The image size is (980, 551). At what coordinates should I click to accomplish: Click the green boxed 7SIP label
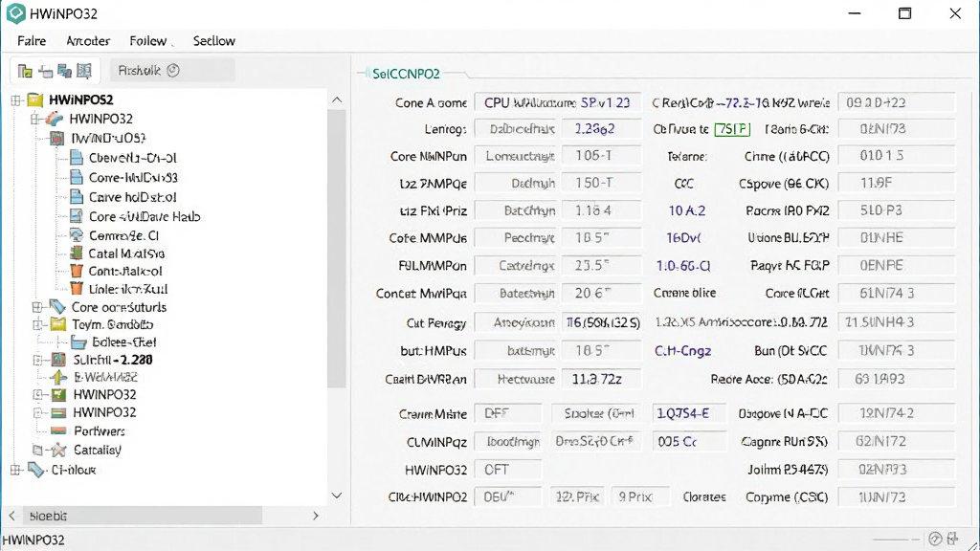coord(732,129)
